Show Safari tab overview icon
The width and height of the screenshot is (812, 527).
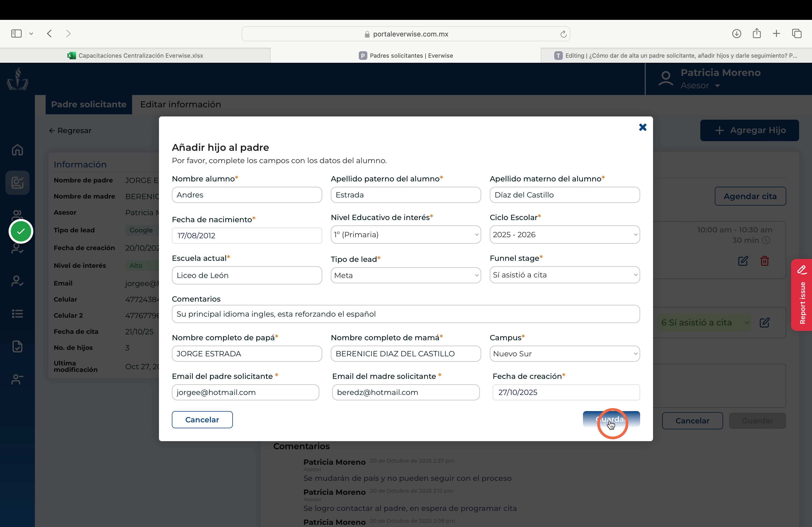tap(797, 33)
